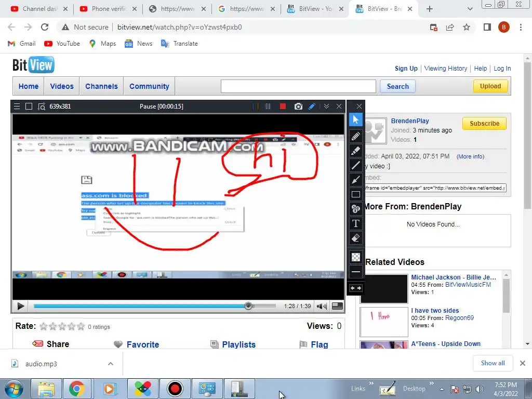Open the Home tab on BitView
The height and width of the screenshot is (399, 532).
point(29,86)
